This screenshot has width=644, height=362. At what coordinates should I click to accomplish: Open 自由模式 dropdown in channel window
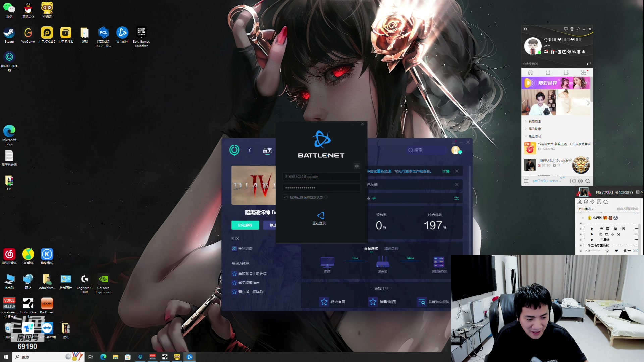point(586,209)
